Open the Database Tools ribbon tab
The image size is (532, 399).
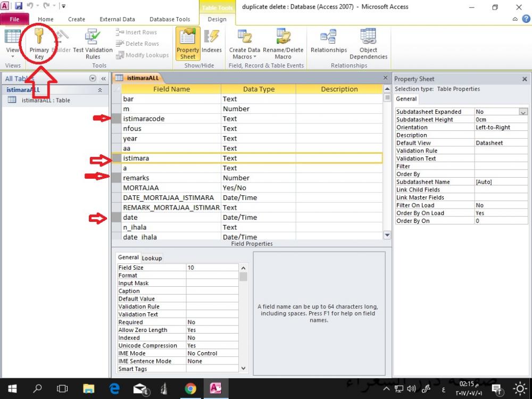170,19
